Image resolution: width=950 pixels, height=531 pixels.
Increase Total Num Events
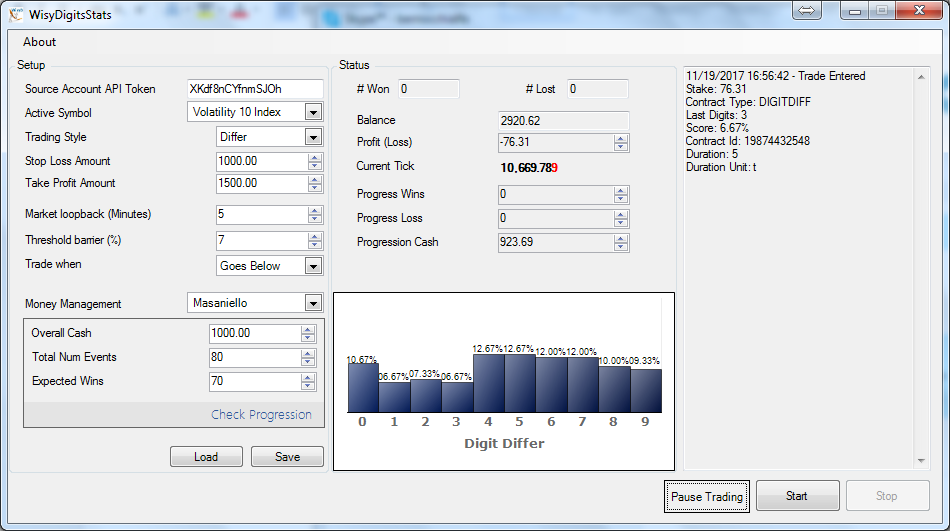(x=308, y=353)
